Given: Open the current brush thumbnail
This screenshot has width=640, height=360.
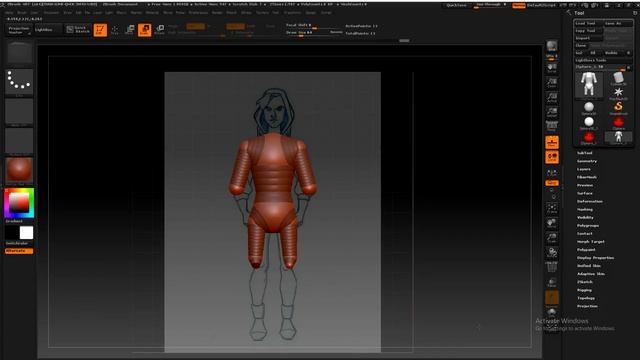Looking at the screenshot, I should (x=19, y=52).
